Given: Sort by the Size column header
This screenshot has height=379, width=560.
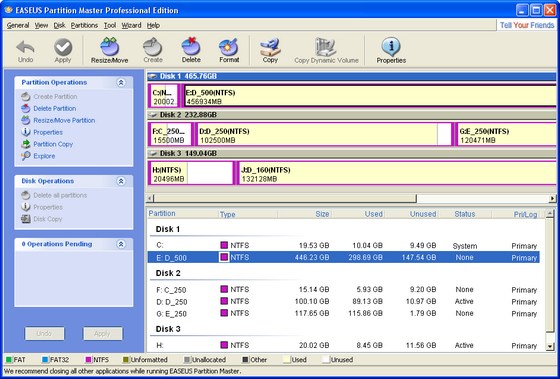Looking at the screenshot, I should point(305,214).
